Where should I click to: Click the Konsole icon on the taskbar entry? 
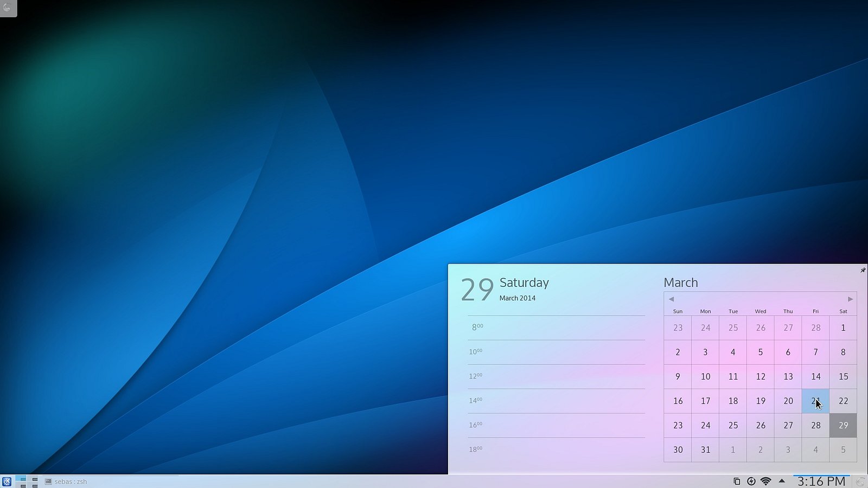pos(48,481)
